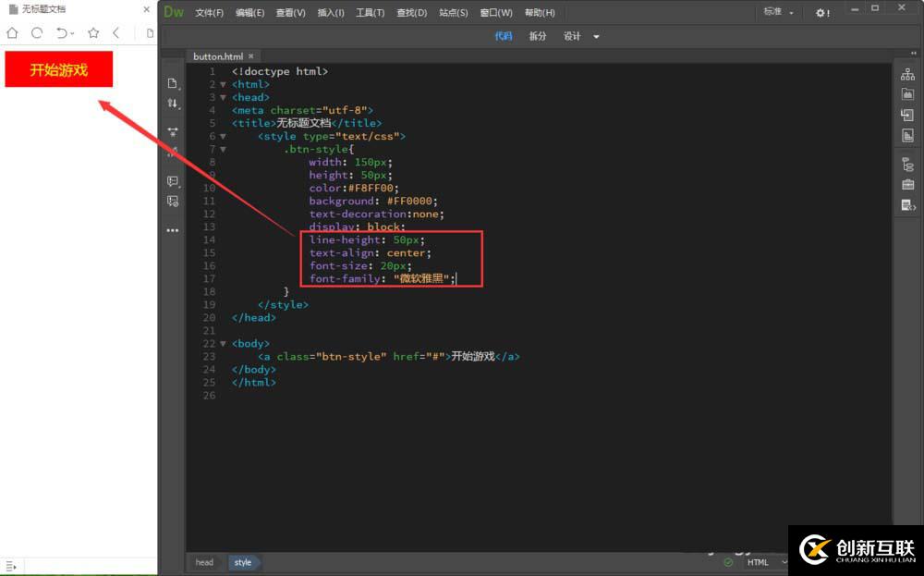Open the 查找(D) menu

point(411,12)
